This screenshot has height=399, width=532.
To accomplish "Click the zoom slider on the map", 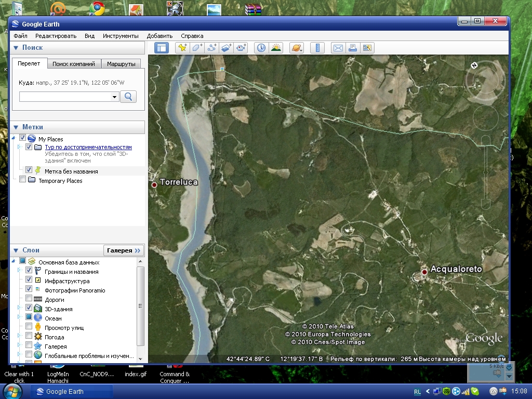I will (x=486, y=172).
